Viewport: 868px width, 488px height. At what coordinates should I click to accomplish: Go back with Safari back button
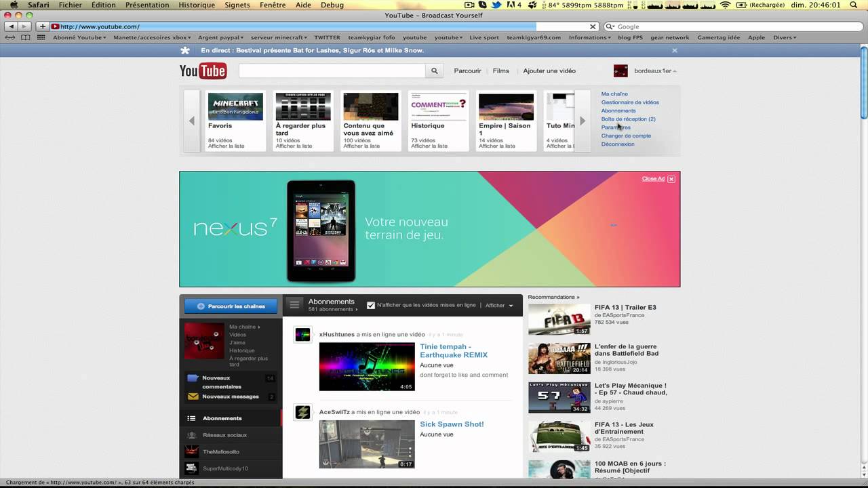pos(11,26)
